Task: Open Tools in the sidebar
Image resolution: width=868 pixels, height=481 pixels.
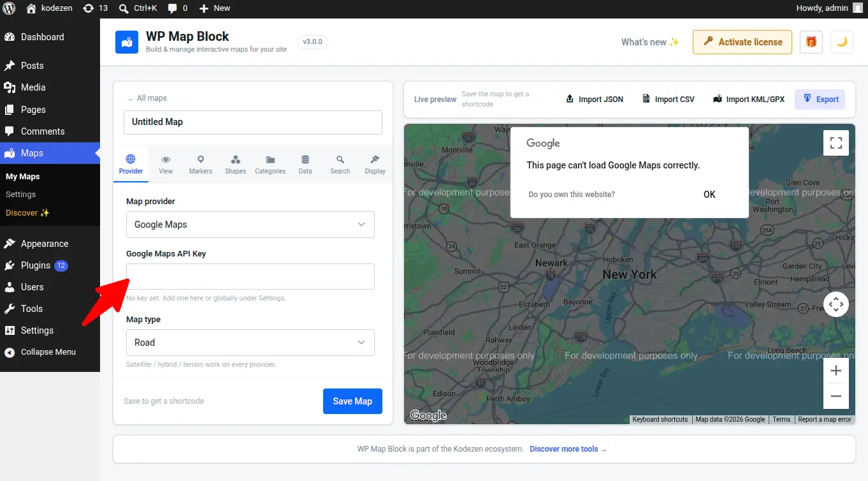Action: pyautogui.click(x=50, y=309)
